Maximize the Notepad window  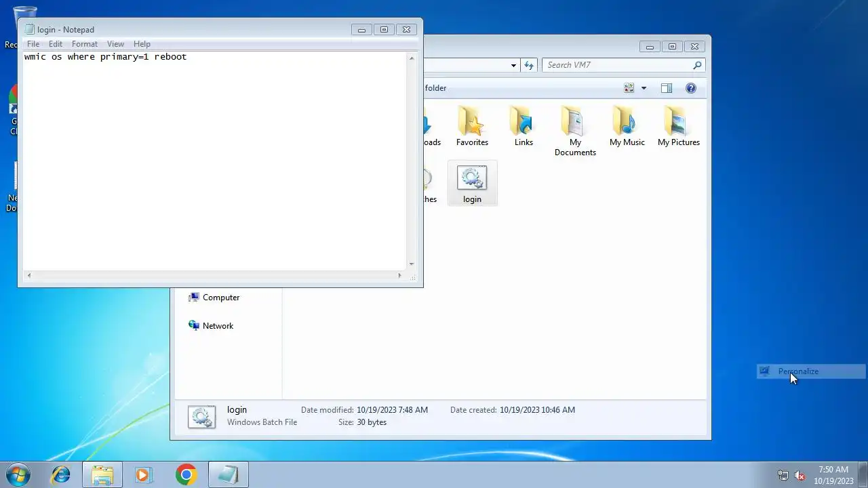(x=384, y=29)
